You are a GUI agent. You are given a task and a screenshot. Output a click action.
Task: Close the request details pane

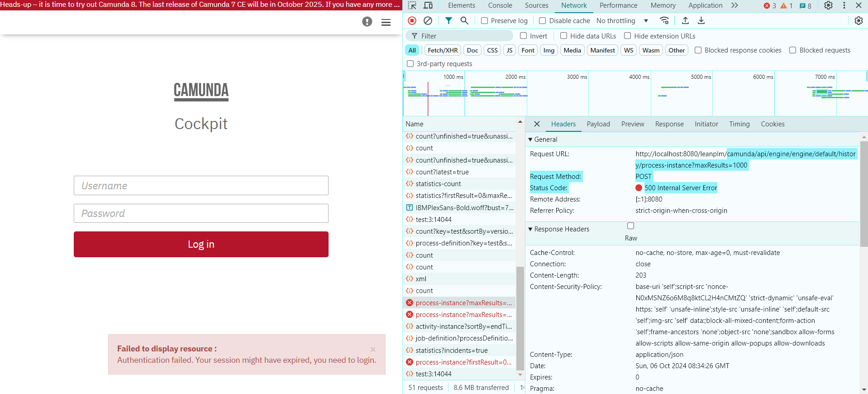(x=537, y=124)
